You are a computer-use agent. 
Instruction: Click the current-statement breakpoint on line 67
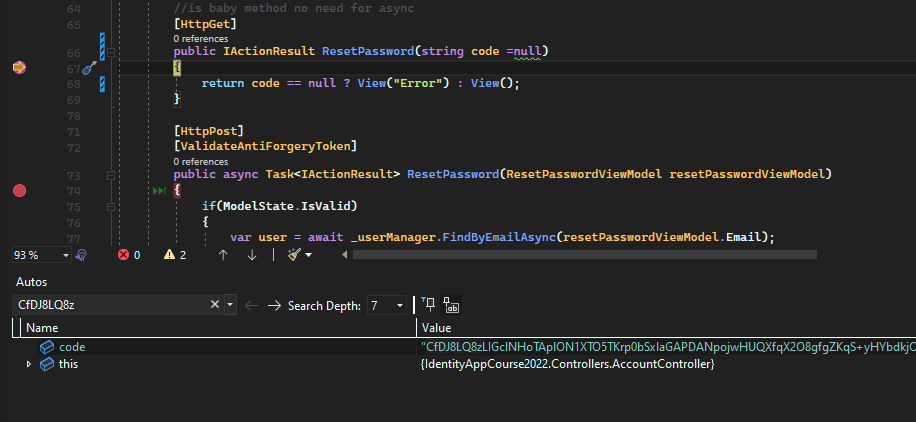point(19,68)
